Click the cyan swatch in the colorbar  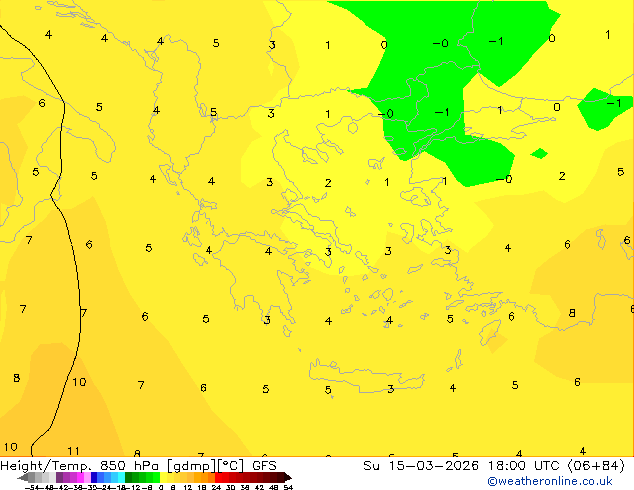pyautogui.click(x=121, y=477)
